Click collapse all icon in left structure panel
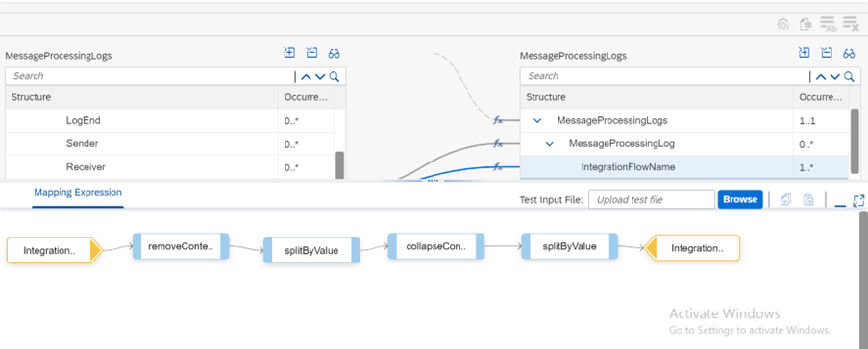The image size is (868, 349). coord(311,53)
